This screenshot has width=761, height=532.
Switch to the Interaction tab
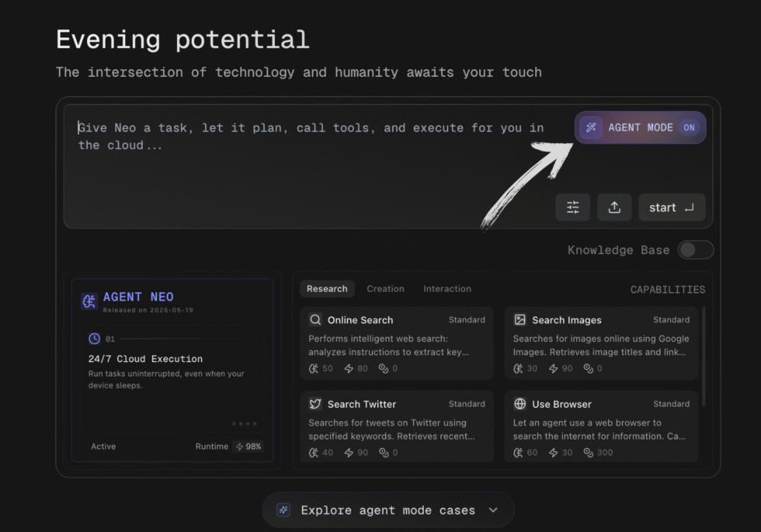click(447, 289)
